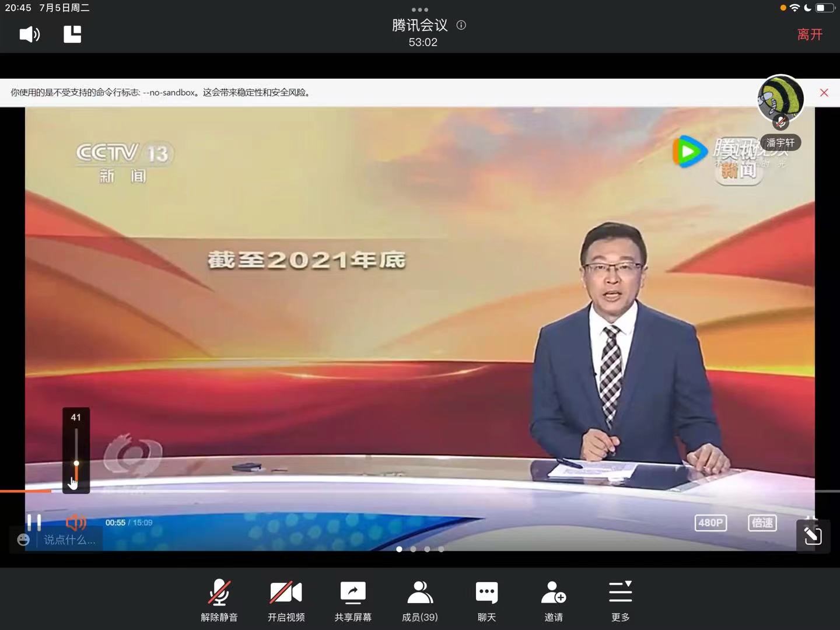Turn on the camera with 开启视频
Viewport: 840px width, 630px height.
pyautogui.click(x=286, y=601)
